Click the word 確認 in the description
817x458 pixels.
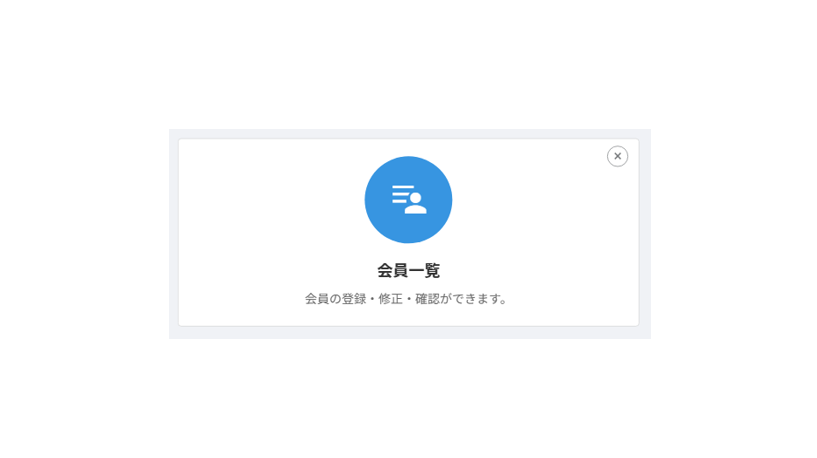click(x=427, y=299)
